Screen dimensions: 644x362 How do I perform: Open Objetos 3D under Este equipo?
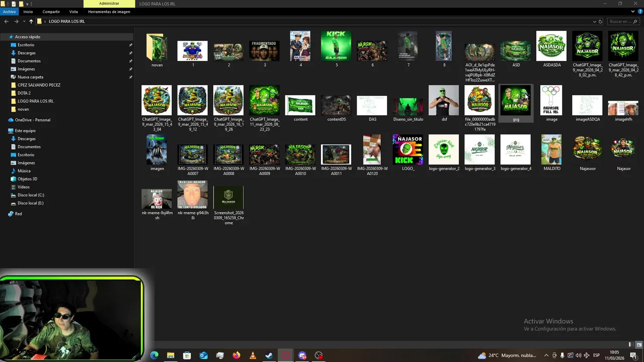tap(27, 179)
